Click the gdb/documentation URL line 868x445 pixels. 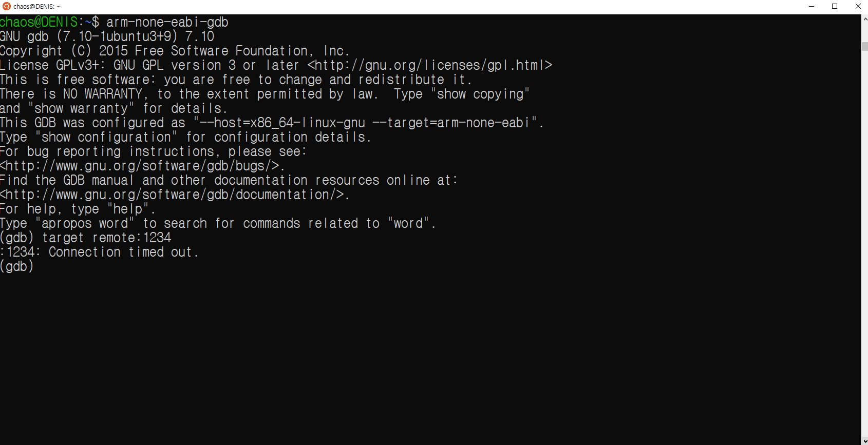pos(175,195)
